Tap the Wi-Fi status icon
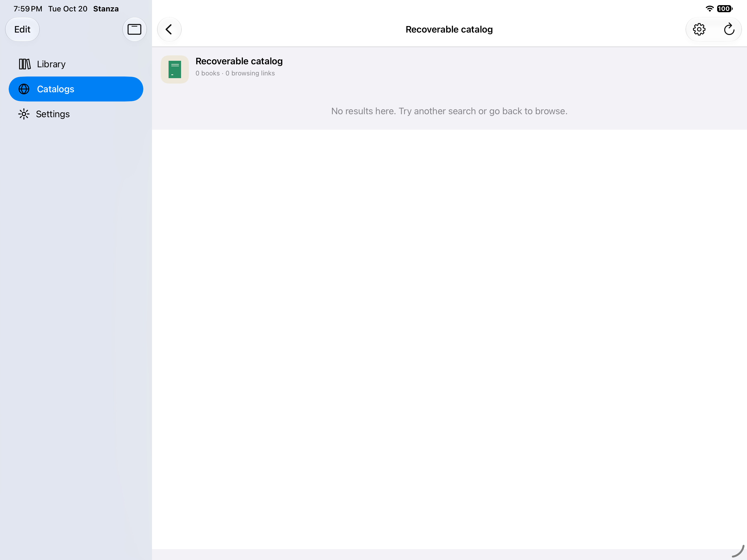The image size is (747, 560). click(x=710, y=9)
